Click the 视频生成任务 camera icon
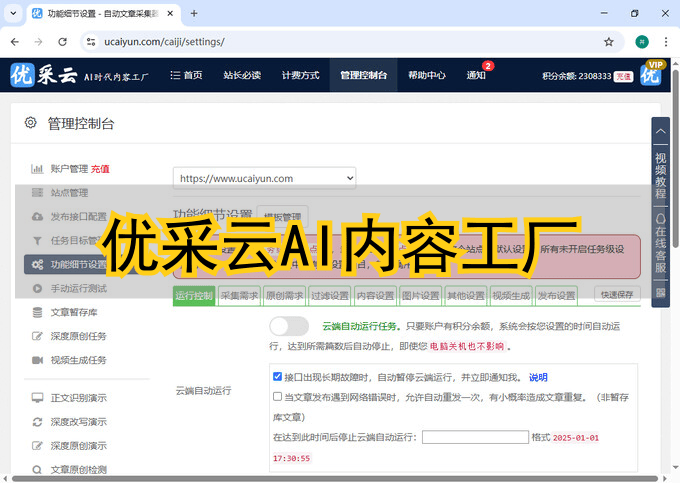Image resolution: width=680 pixels, height=483 pixels. pyautogui.click(x=37, y=360)
